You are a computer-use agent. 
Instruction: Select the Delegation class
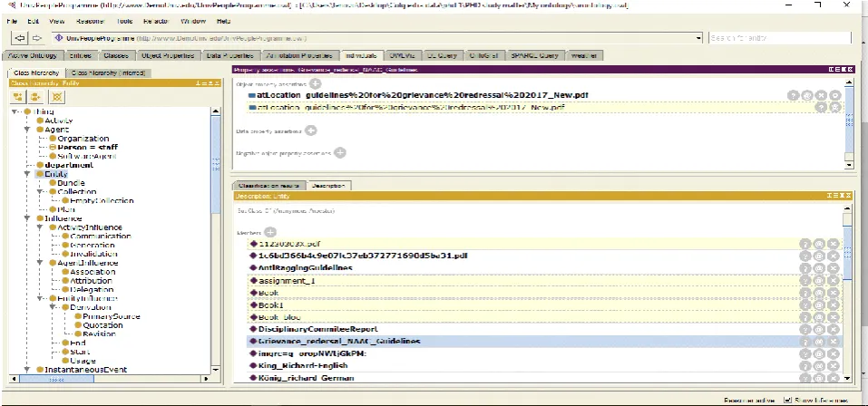pos(92,289)
